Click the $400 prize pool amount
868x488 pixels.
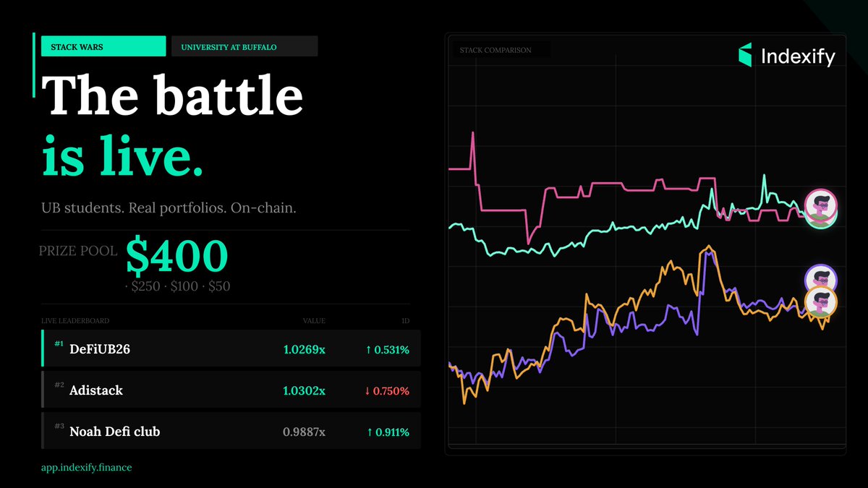pyautogui.click(x=177, y=254)
